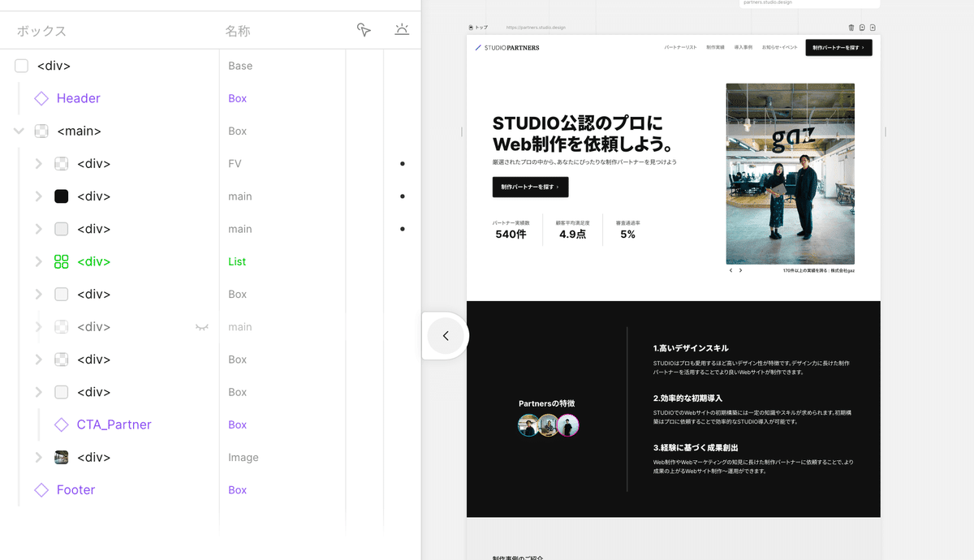Image resolution: width=974 pixels, height=560 pixels.
Task: Expand the green List div row
Action: pyautogui.click(x=38, y=261)
